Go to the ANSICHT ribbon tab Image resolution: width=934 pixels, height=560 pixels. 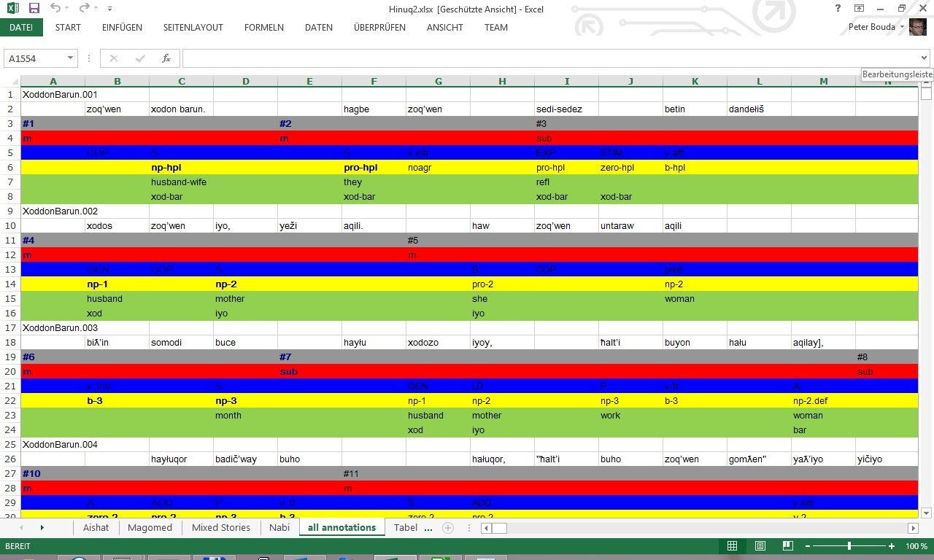point(444,28)
